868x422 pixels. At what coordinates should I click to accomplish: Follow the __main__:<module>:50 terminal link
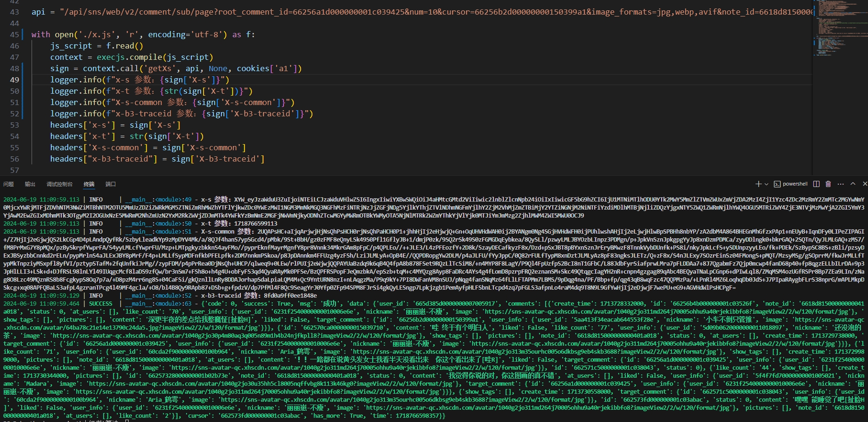pos(158,224)
